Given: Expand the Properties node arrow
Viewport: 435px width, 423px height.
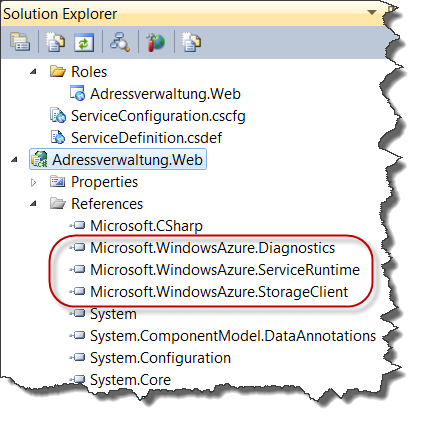Looking at the screenshot, I should (x=33, y=182).
